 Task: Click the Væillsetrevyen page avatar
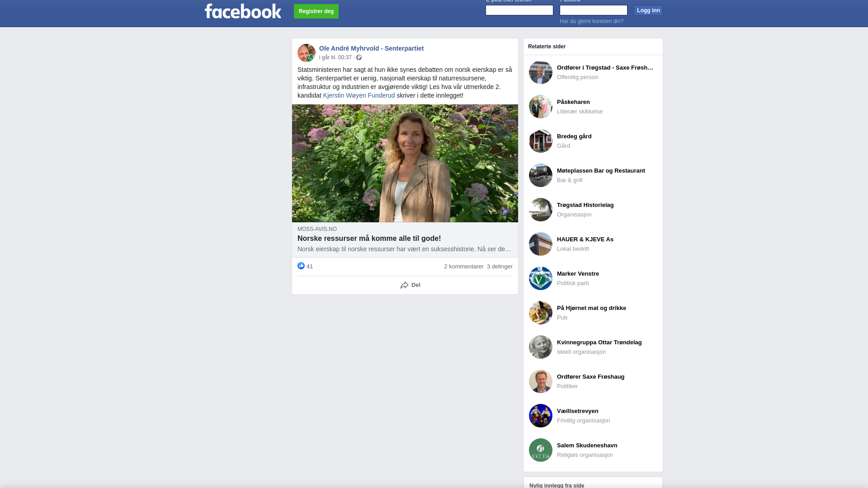click(541, 416)
